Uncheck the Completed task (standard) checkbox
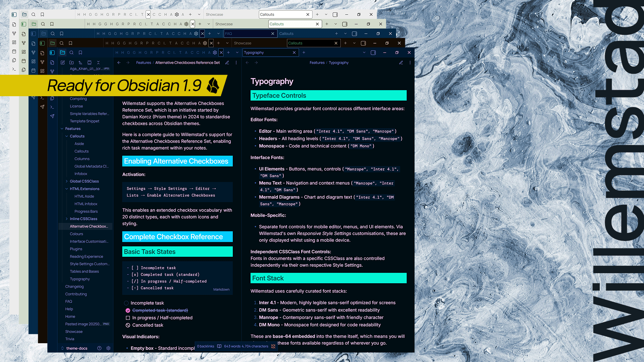The width and height of the screenshot is (644, 362). click(128, 310)
